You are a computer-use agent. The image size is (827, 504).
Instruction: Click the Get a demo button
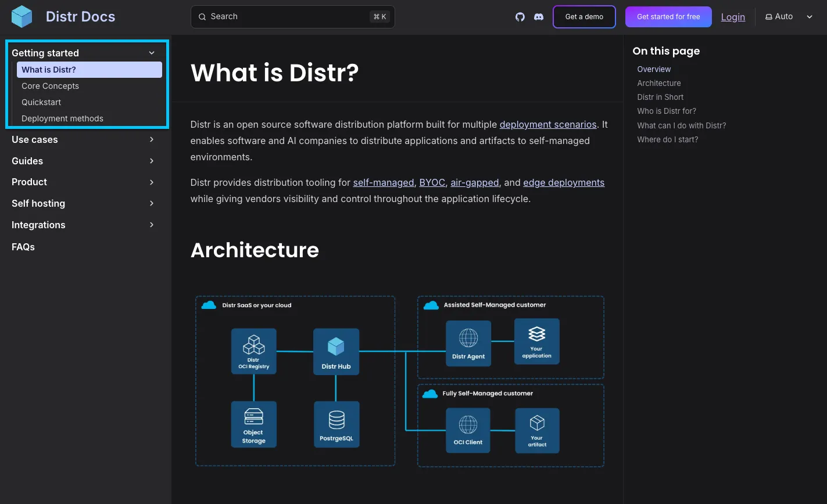(583, 17)
